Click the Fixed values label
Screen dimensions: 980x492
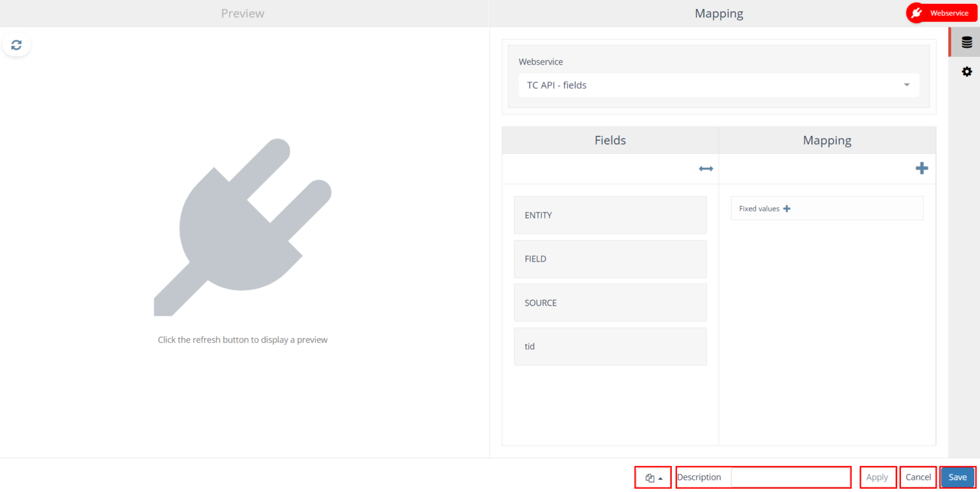759,209
